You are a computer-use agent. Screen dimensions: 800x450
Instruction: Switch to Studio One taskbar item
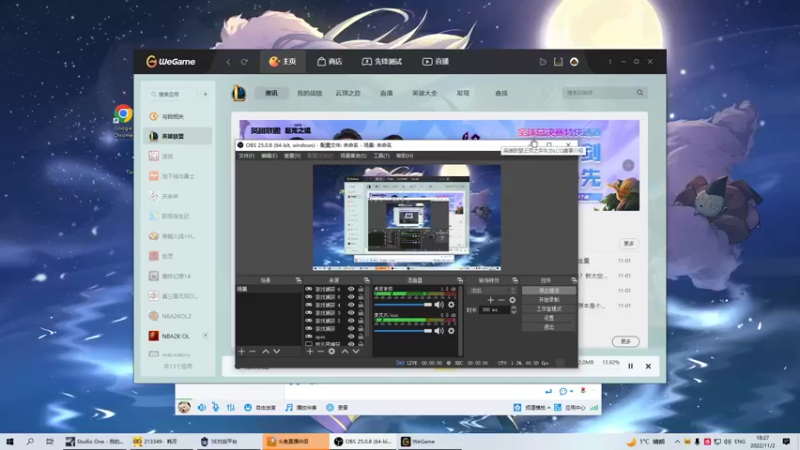pos(95,441)
